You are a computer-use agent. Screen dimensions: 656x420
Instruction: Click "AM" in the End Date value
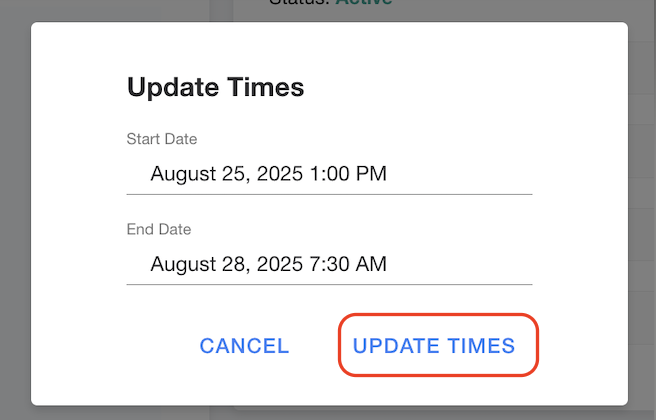pyautogui.click(x=372, y=265)
